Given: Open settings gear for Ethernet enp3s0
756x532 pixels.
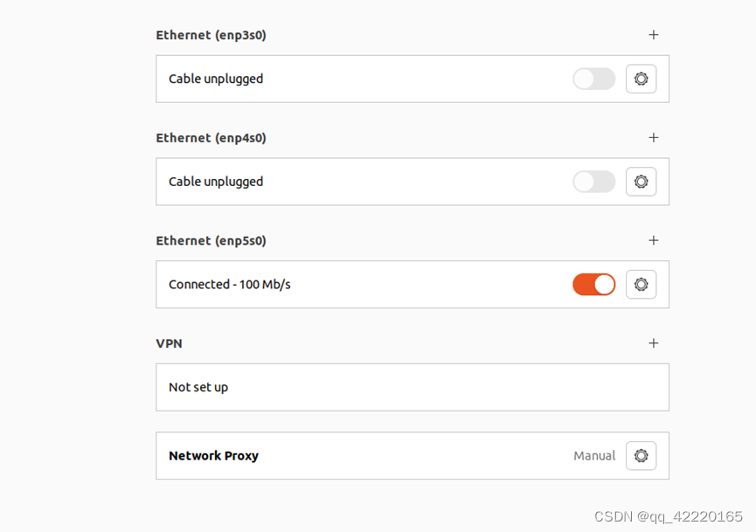Looking at the screenshot, I should 641,79.
